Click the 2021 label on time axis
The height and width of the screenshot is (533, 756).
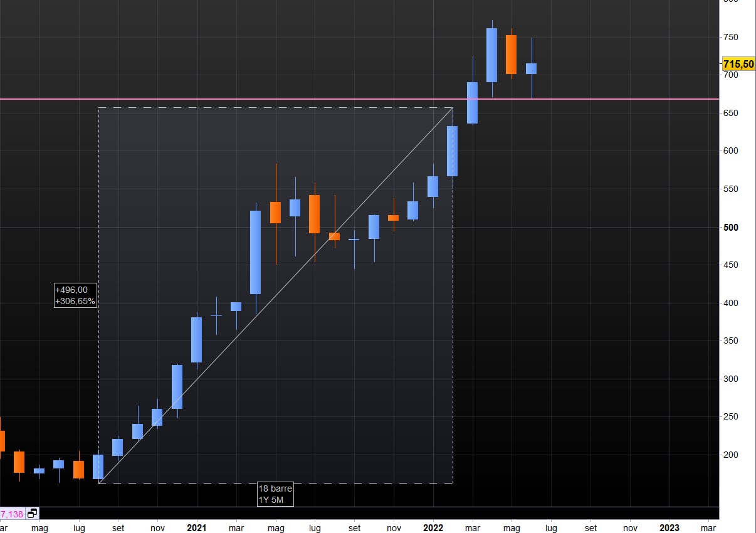pos(197,528)
